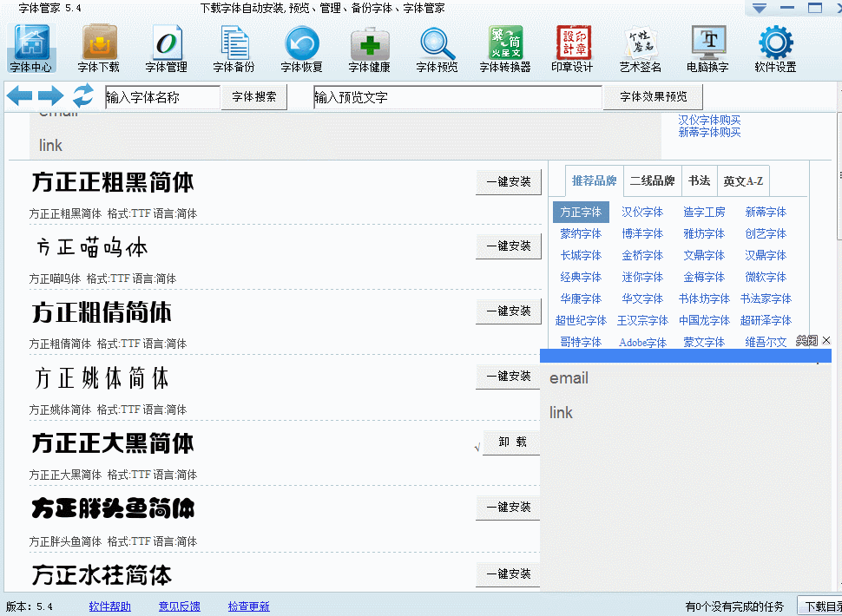842x616 pixels.
Task: Click the 字体搜索 button
Action: pos(254,97)
